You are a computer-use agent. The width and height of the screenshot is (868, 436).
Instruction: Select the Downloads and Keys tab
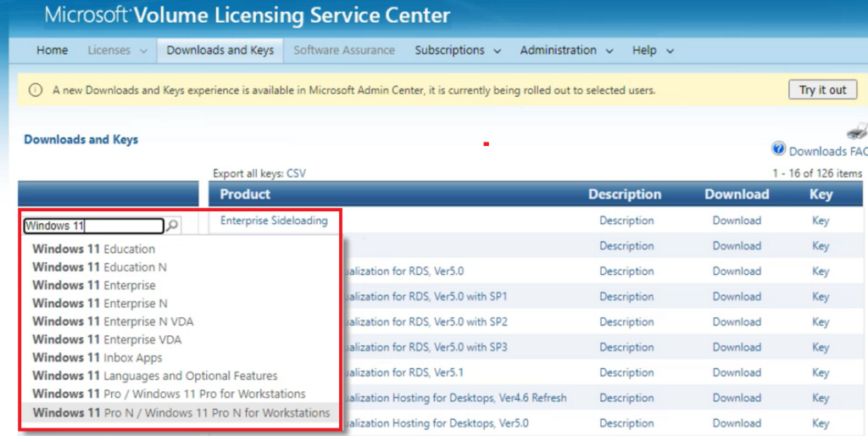(220, 50)
